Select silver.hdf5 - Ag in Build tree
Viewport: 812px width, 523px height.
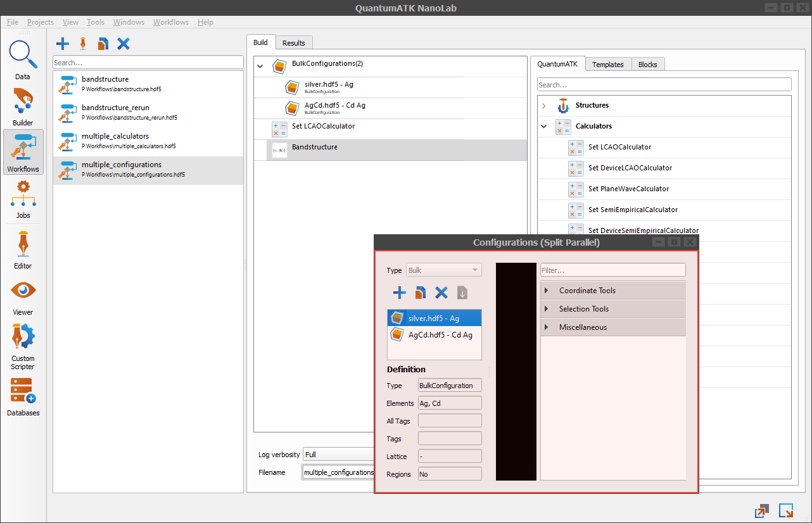(x=390, y=87)
